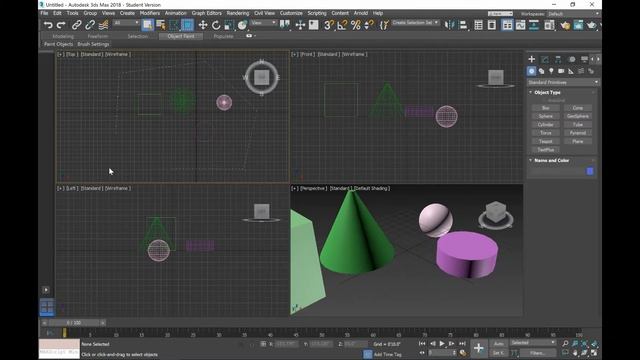Viewport: 640px width, 360px height.
Task: Click the Use Pivot Point Center icon
Action: [x=284, y=25]
